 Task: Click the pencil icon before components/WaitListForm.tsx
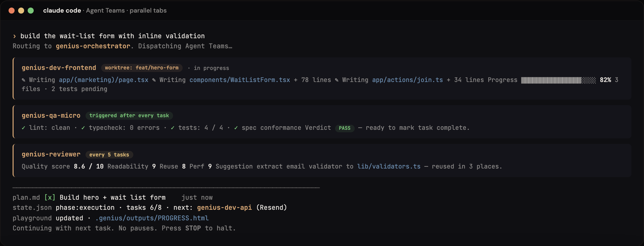154,80
